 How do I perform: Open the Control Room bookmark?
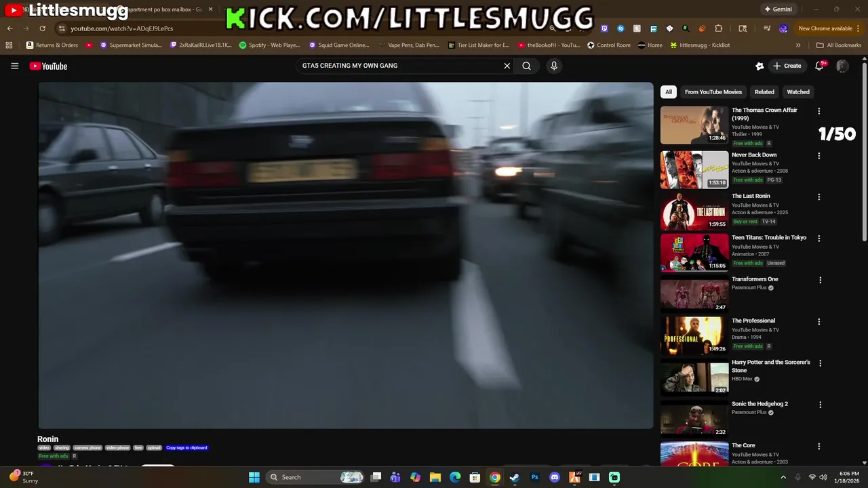click(609, 45)
